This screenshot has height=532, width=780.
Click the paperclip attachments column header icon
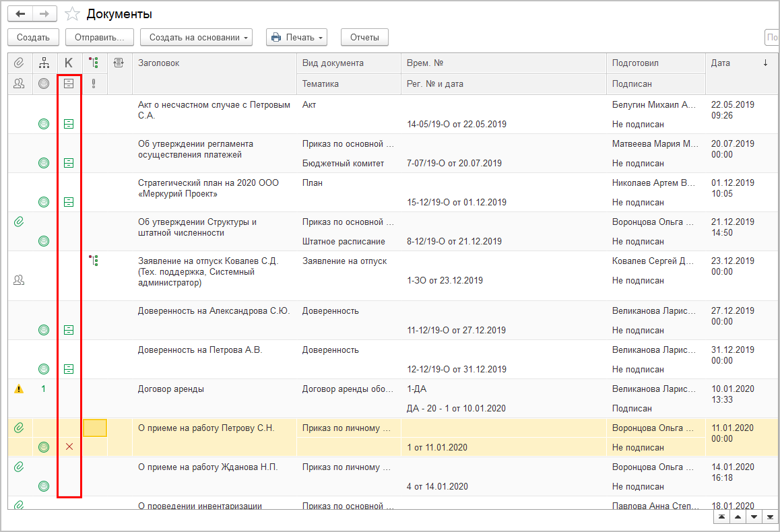(x=19, y=63)
